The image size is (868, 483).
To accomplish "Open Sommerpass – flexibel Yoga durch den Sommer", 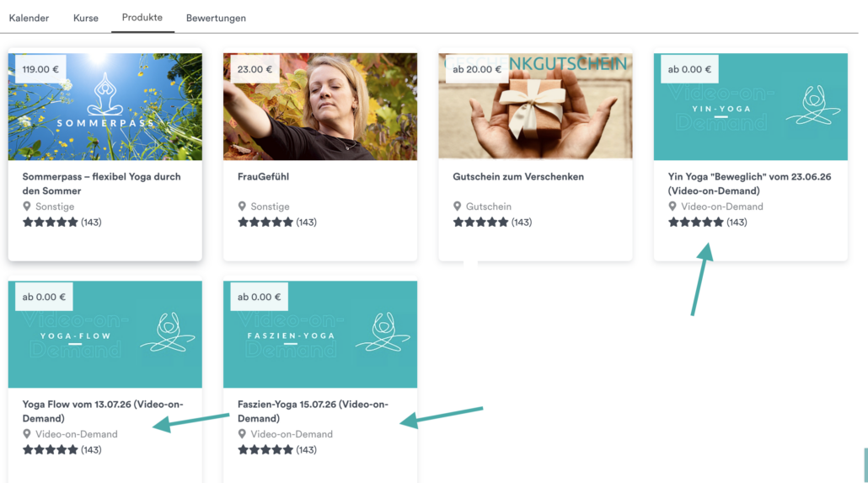I will 101,184.
